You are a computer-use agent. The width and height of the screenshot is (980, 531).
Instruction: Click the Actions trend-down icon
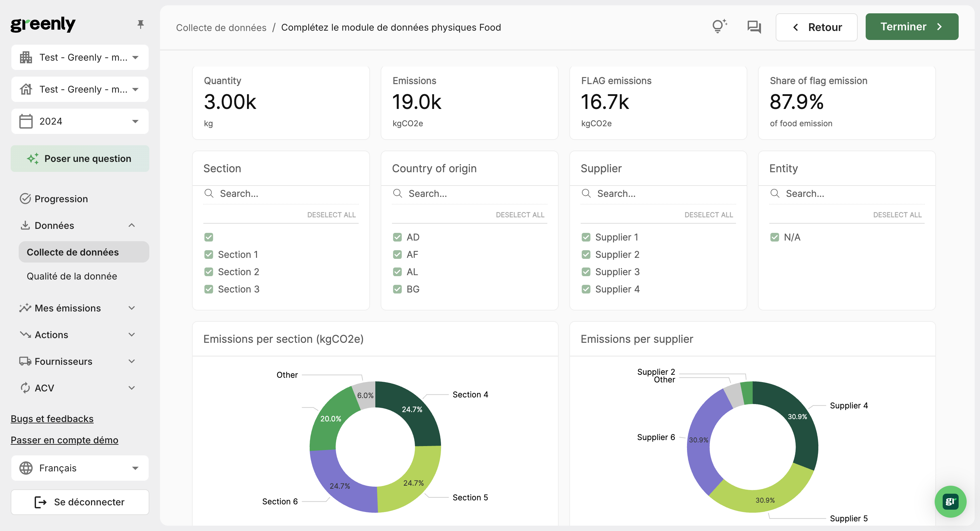25,334
